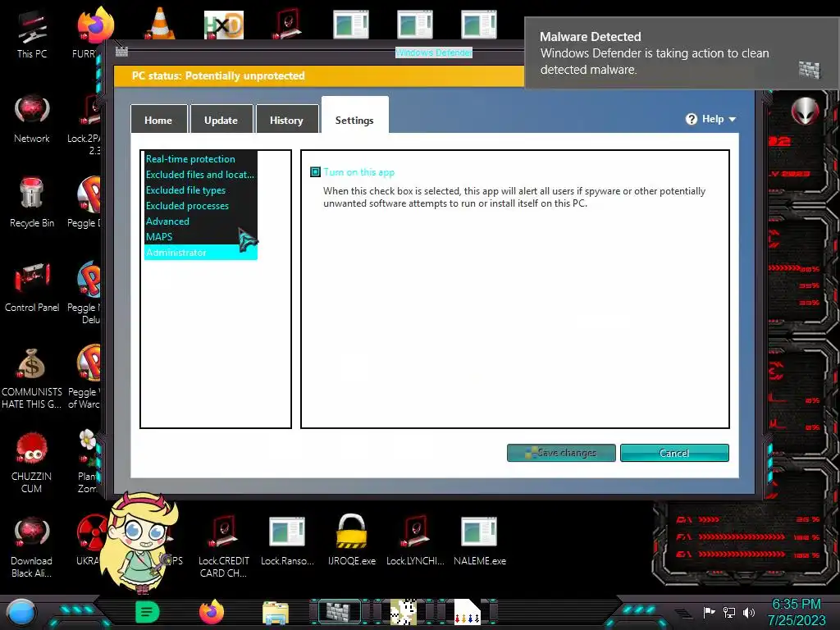The width and height of the screenshot is (840, 630).
Task: Open the Network desktop icon
Action: 32,119
